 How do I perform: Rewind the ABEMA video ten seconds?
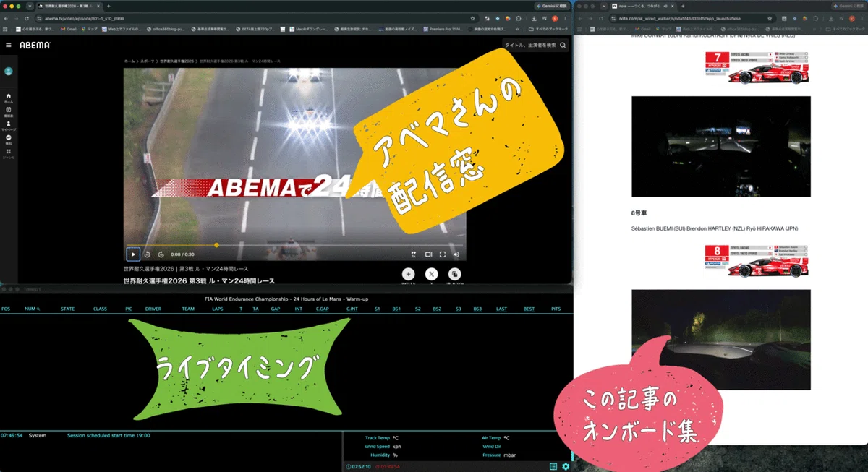[147, 254]
